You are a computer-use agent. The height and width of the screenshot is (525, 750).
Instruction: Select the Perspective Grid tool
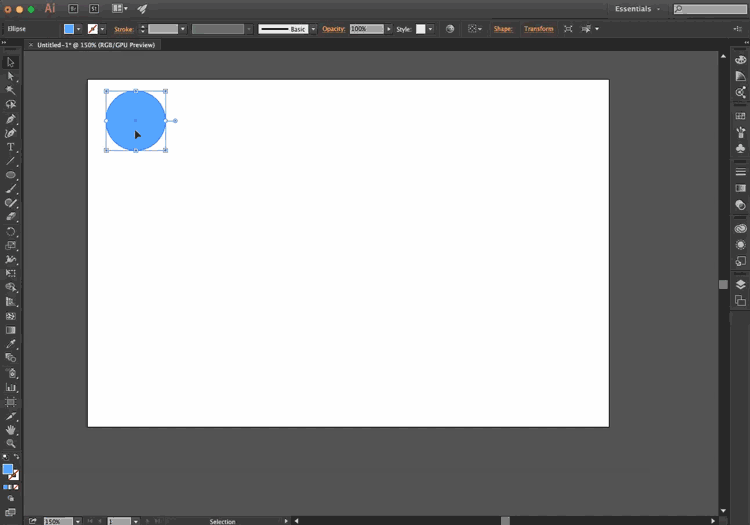pyautogui.click(x=11, y=302)
